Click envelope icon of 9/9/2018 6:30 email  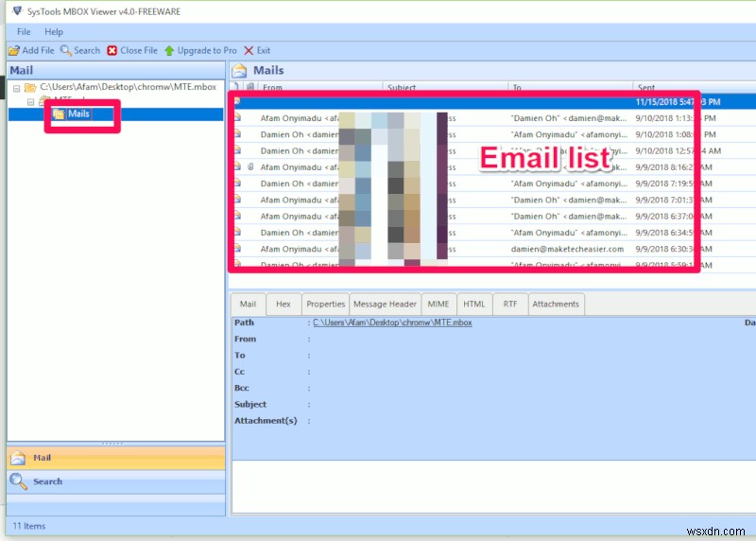click(x=237, y=249)
